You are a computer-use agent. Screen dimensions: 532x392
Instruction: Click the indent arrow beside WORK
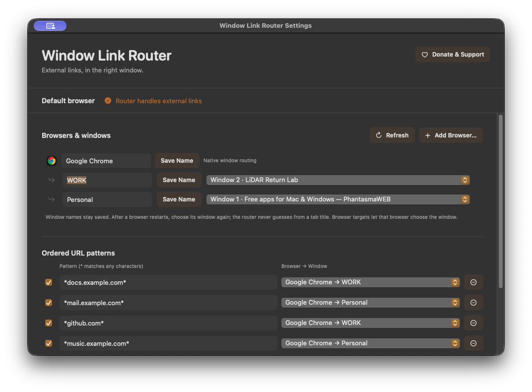coord(52,180)
